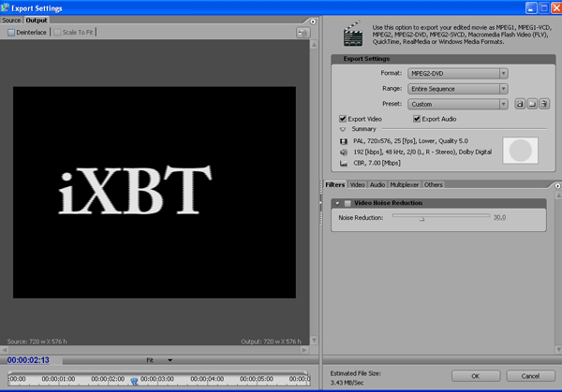The height and width of the screenshot is (392, 562).
Task: Click the delete preset trash icon
Action: click(542, 105)
